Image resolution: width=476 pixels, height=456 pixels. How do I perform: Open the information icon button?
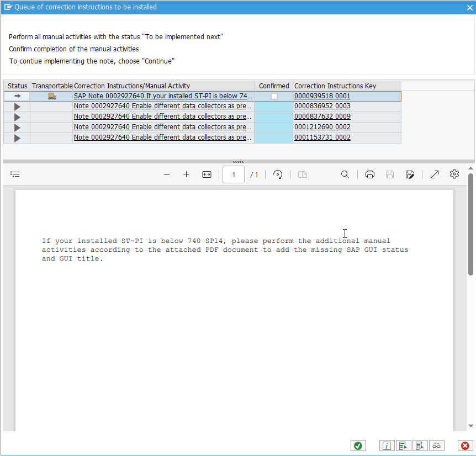387,446
